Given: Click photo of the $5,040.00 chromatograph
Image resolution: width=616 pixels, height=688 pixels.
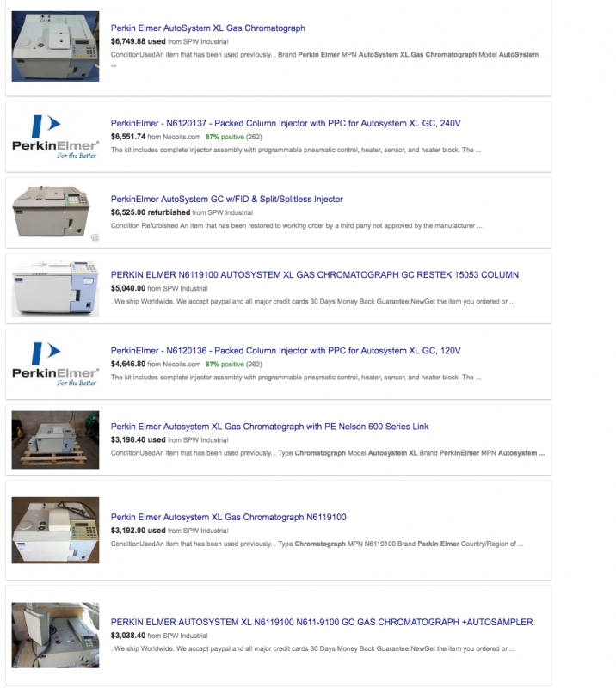Looking at the screenshot, I should 55,288.
